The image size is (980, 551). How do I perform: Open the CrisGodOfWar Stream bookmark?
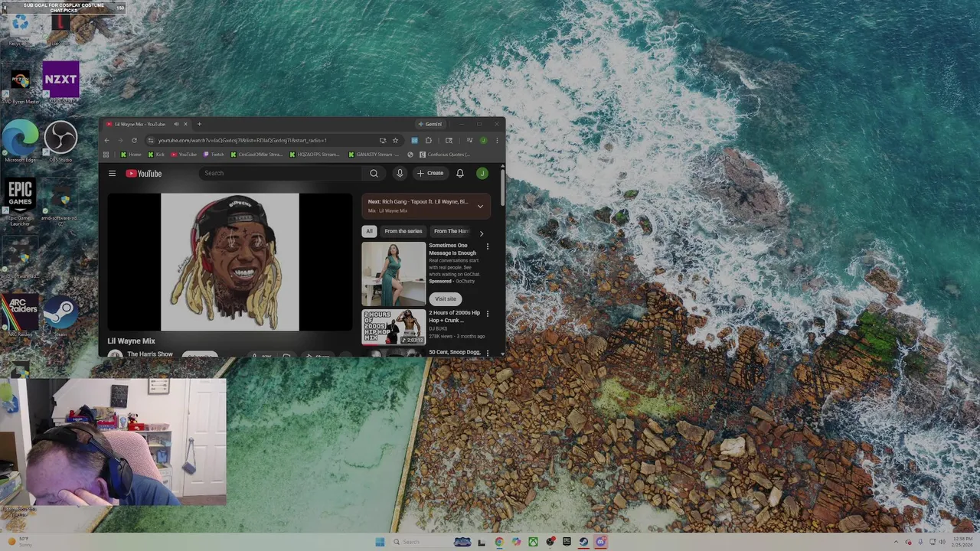tap(256, 155)
